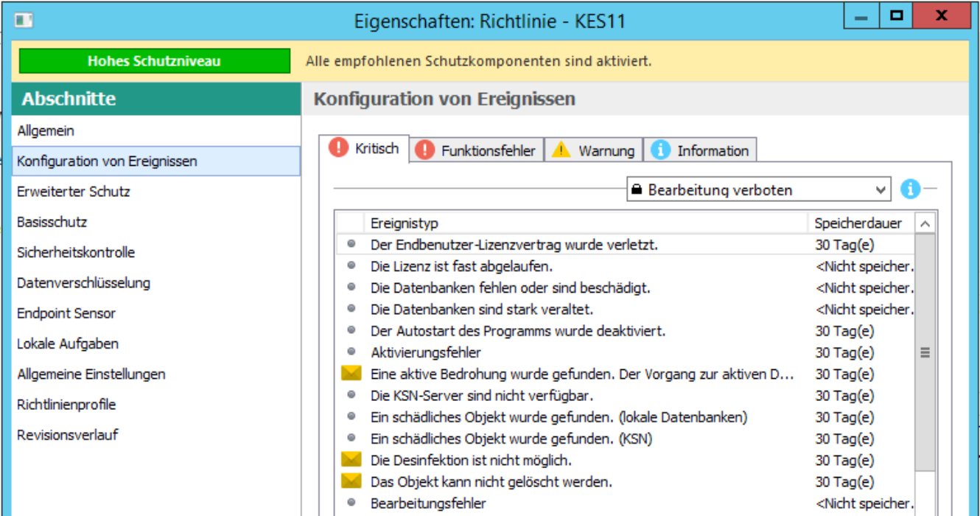Select 'Die Datenbanken fehlen oder sind beschädigt.' event

coord(624,287)
